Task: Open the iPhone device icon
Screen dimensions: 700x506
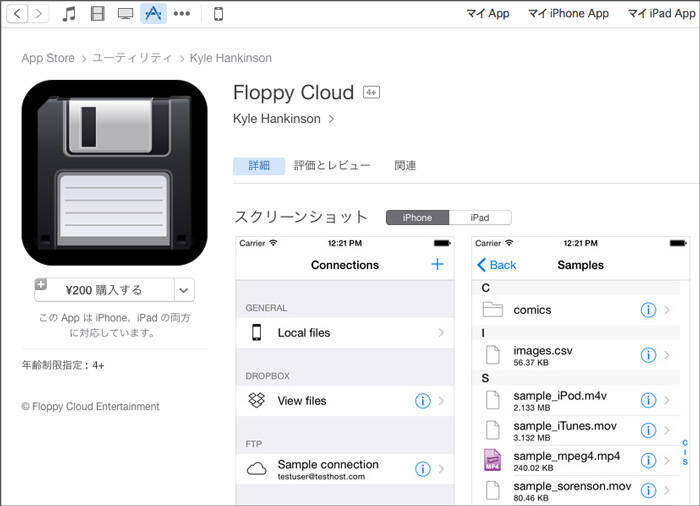Action: pyautogui.click(x=218, y=14)
